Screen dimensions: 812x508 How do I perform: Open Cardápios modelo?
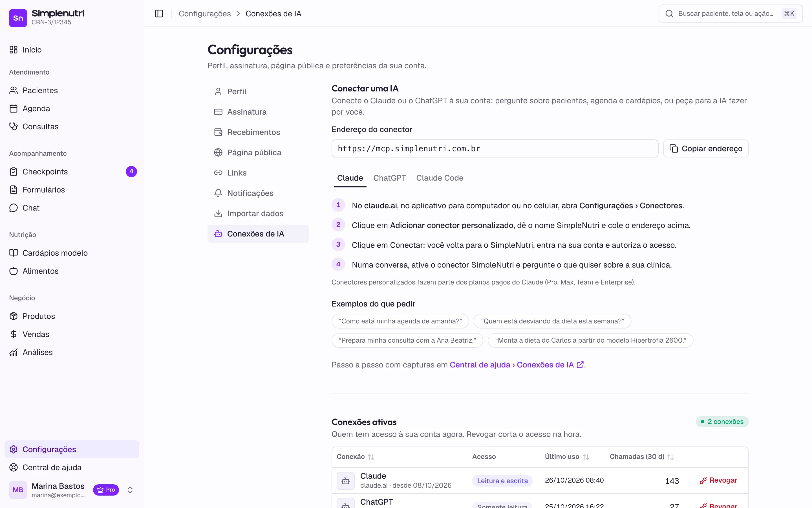[x=72, y=253]
